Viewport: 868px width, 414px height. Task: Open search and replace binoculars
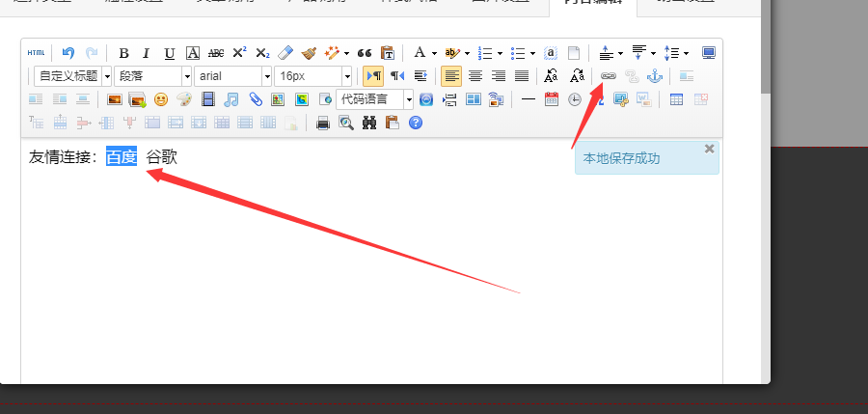click(x=369, y=123)
